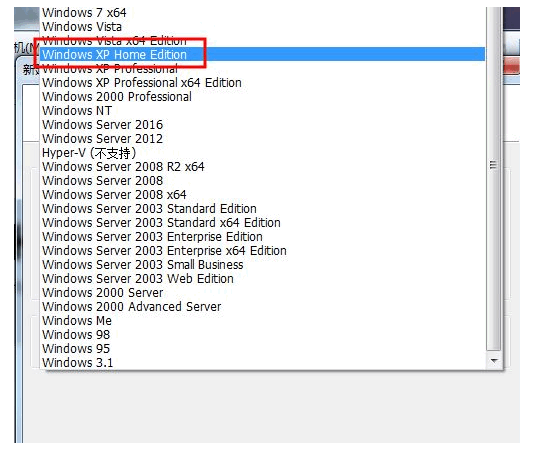The width and height of the screenshot is (533, 456).
Task: Pick Windows Server 2008 x64
Action: (263, 195)
